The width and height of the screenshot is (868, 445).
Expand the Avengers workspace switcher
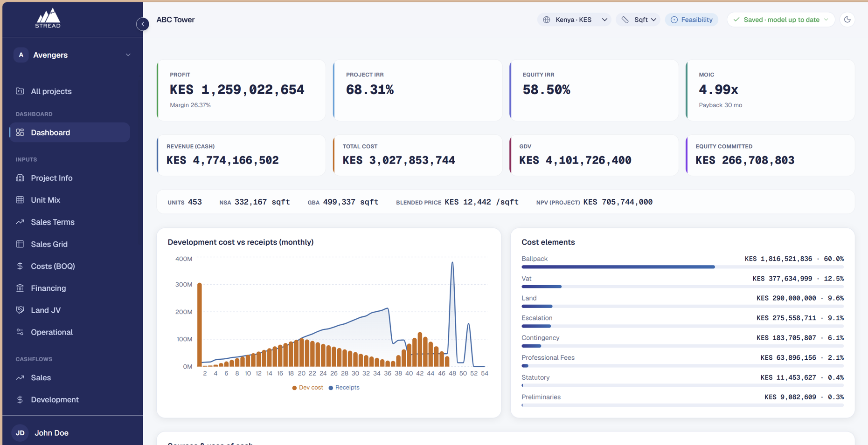(73, 55)
